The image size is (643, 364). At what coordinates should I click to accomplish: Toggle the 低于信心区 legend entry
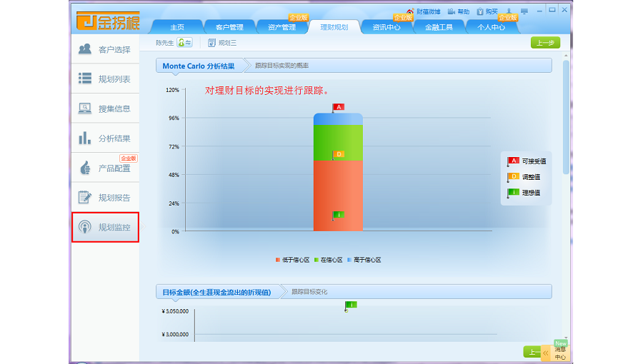(292, 260)
